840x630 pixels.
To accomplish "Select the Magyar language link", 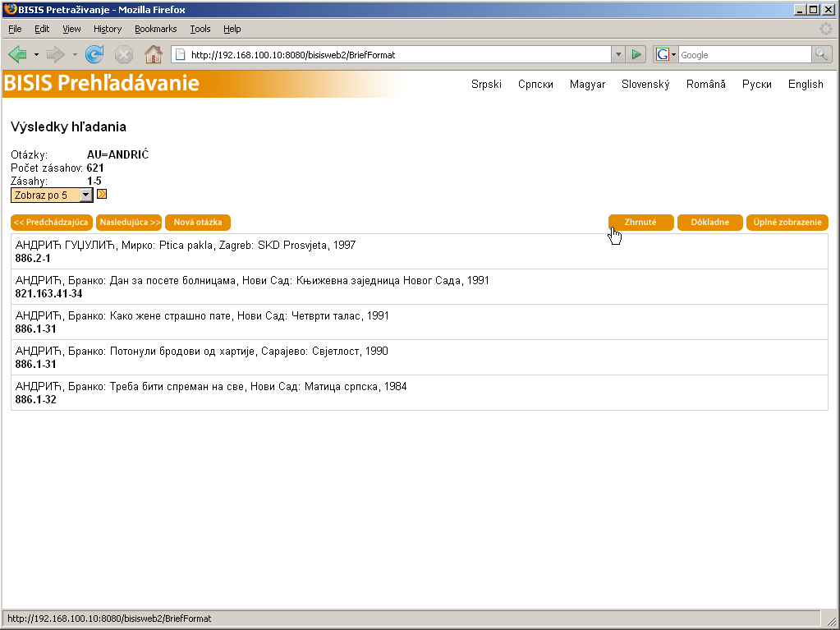I will [587, 85].
